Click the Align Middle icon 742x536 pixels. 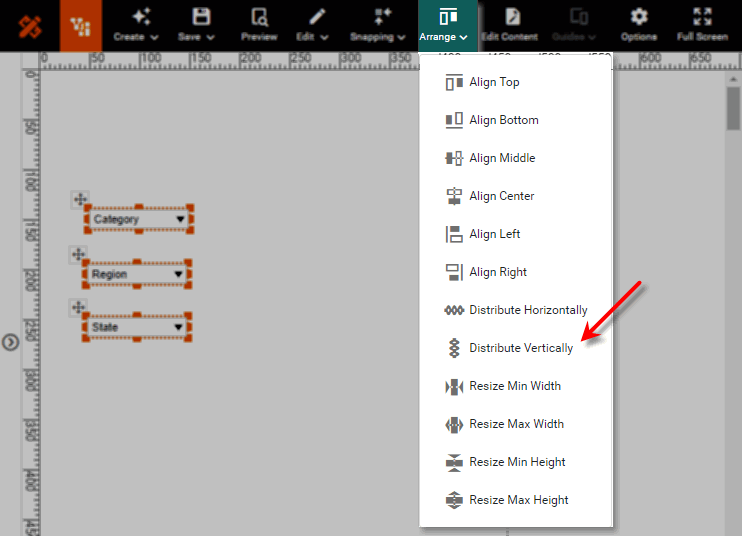[454, 158]
